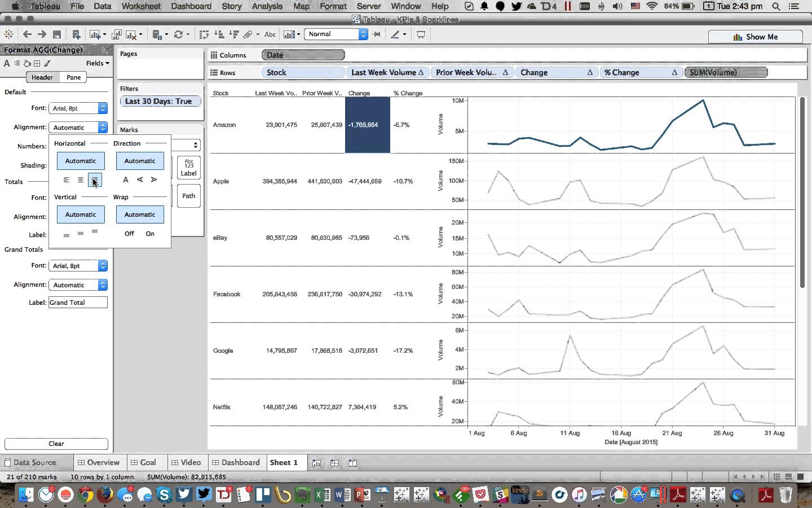Screen dimensions: 812x508
Task: Duplicate the sheet using toolbar icon
Action: tap(117, 34)
